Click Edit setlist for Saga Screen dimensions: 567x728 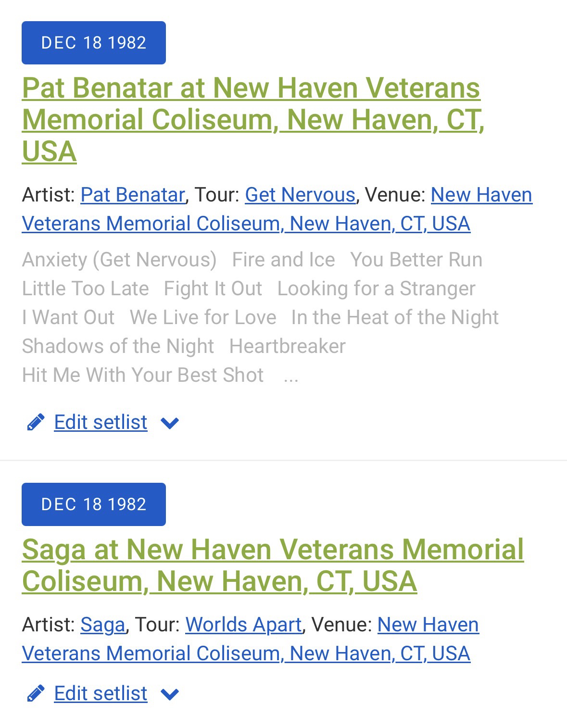(x=101, y=693)
